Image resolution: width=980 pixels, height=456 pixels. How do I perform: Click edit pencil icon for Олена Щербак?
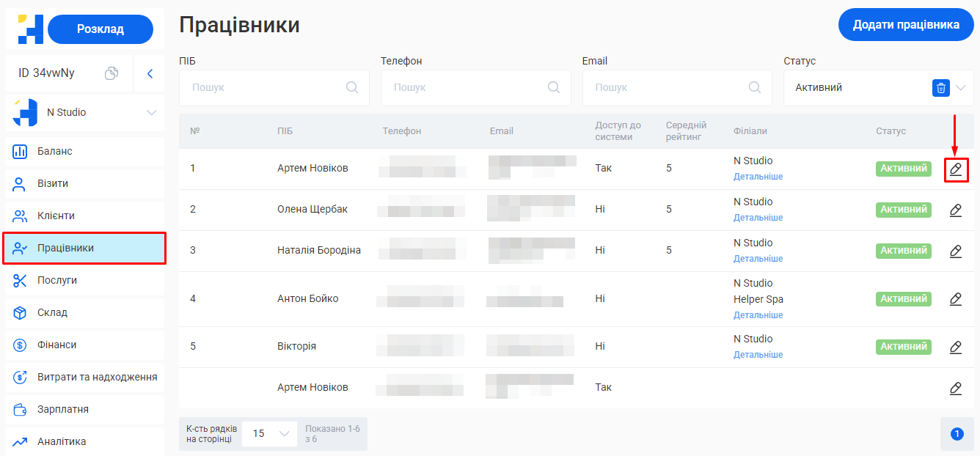coord(955,210)
